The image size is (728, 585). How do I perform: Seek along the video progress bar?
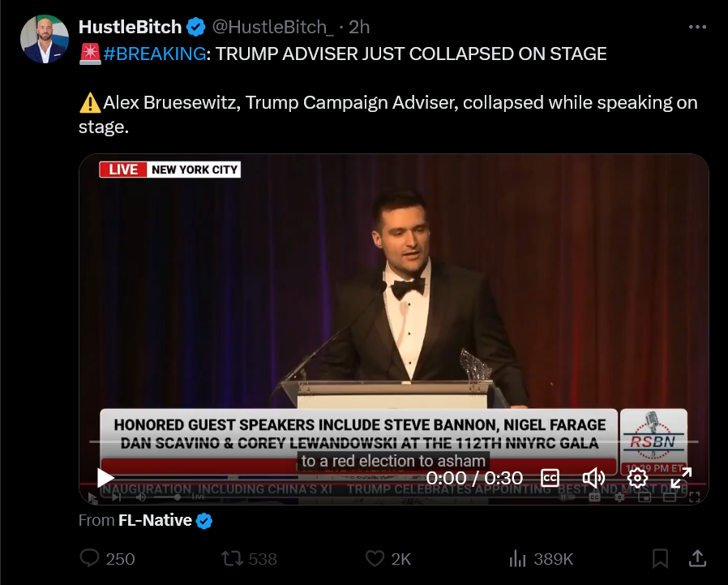tap(394, 441)
